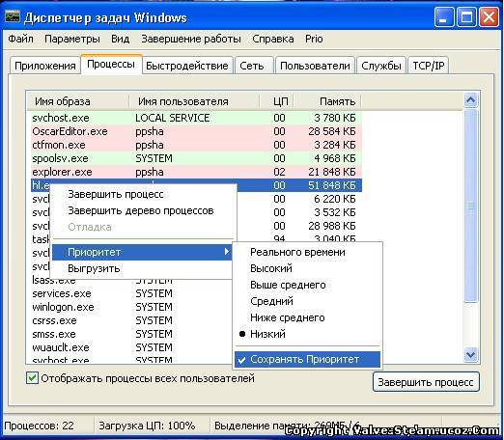Switch to the Пользователи tab
Viewport: 504px width, 440px height.
(x=315, y=66)
